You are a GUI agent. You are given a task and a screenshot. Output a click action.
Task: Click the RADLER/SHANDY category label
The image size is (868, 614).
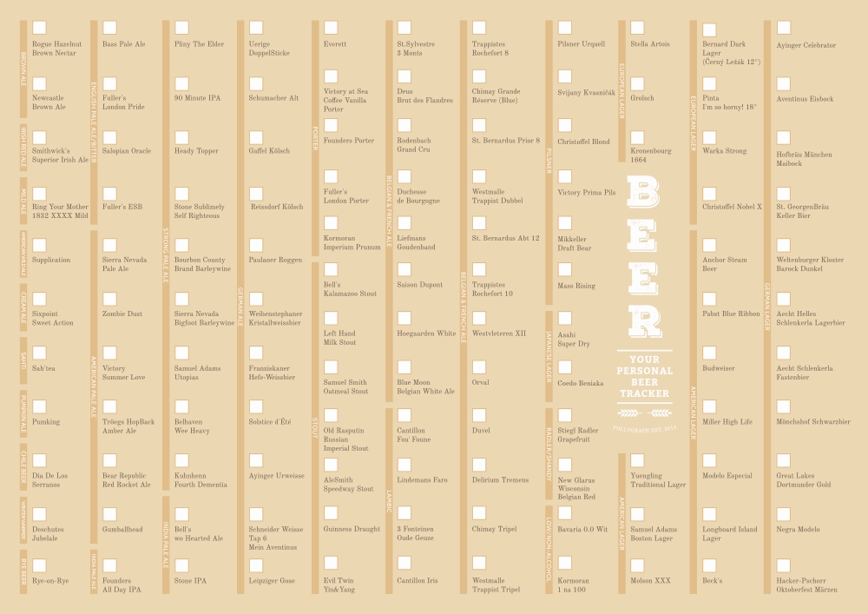[549, 453]
